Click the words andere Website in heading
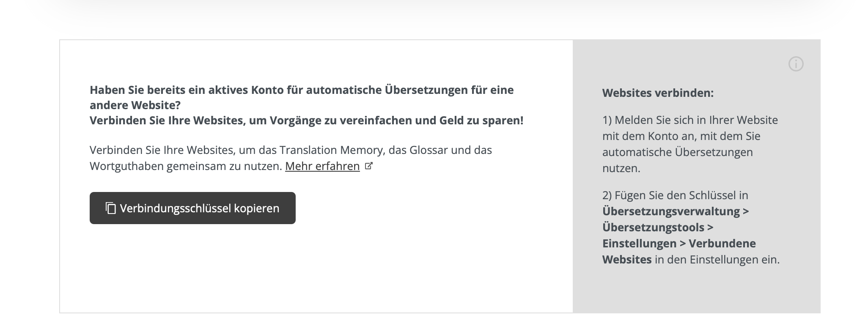Image resolution: width=868 pixels, height=329 pixels. point(135,105)
